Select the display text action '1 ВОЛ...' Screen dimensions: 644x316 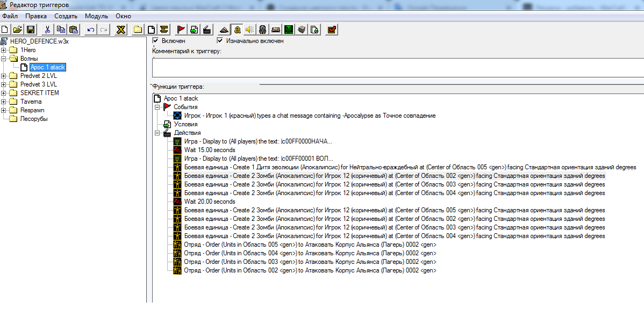click(x=259, y=159)
